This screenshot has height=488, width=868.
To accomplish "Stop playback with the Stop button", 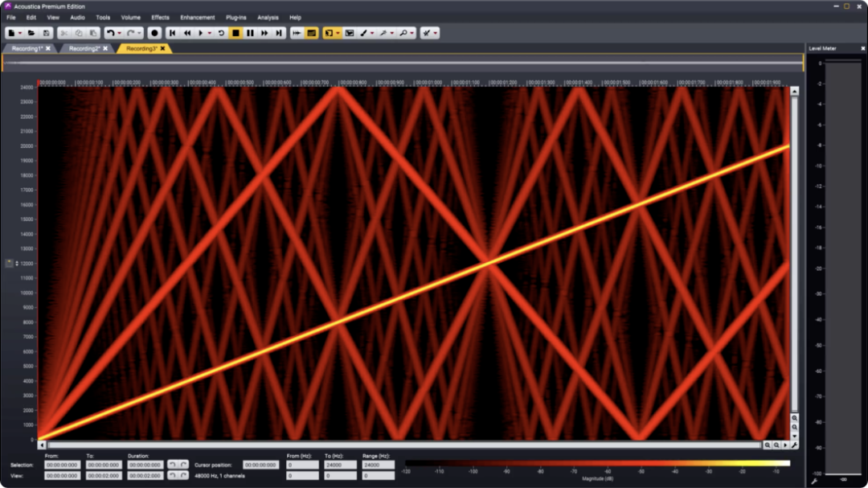I will point(235,33).
